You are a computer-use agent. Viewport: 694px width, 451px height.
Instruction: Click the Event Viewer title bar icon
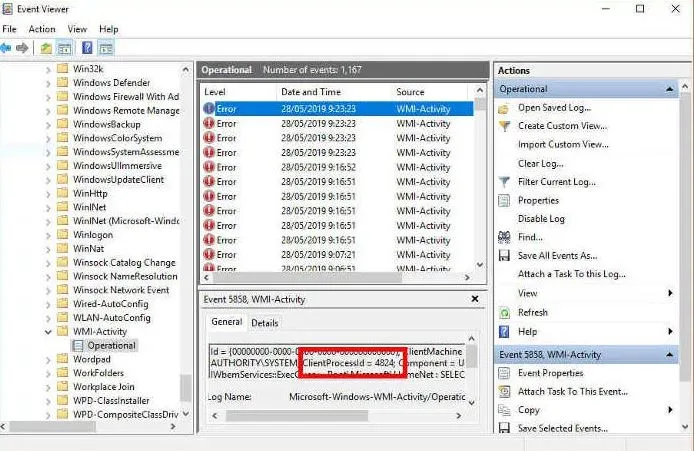(x=8, y=9)
